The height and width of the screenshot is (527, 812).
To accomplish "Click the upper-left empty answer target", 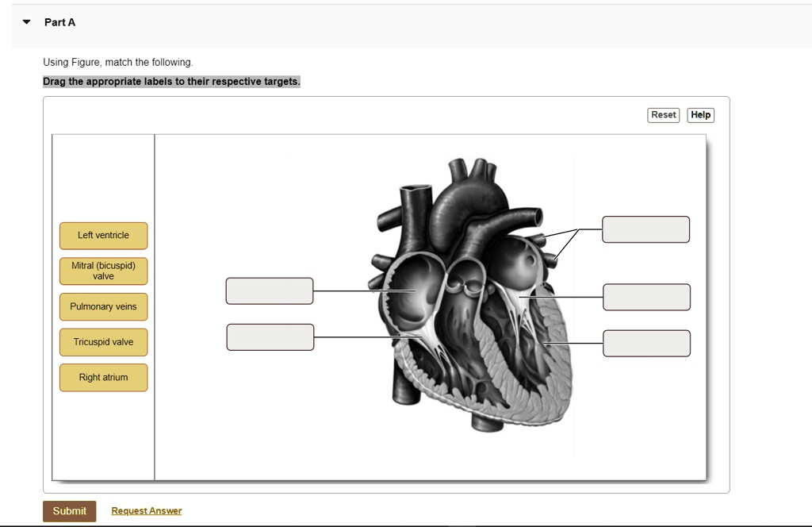I will pos(269,290).
